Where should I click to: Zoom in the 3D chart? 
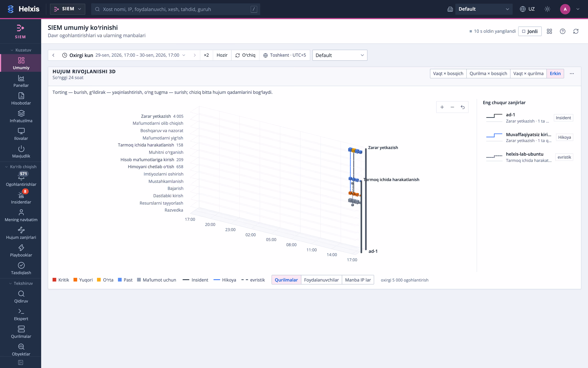point(442,107)
